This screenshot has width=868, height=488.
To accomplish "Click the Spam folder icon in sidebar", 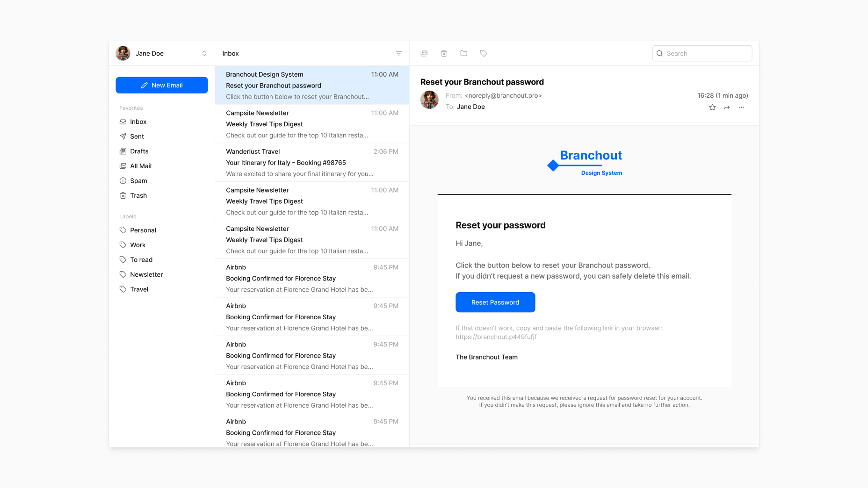I will coord(123,180).
